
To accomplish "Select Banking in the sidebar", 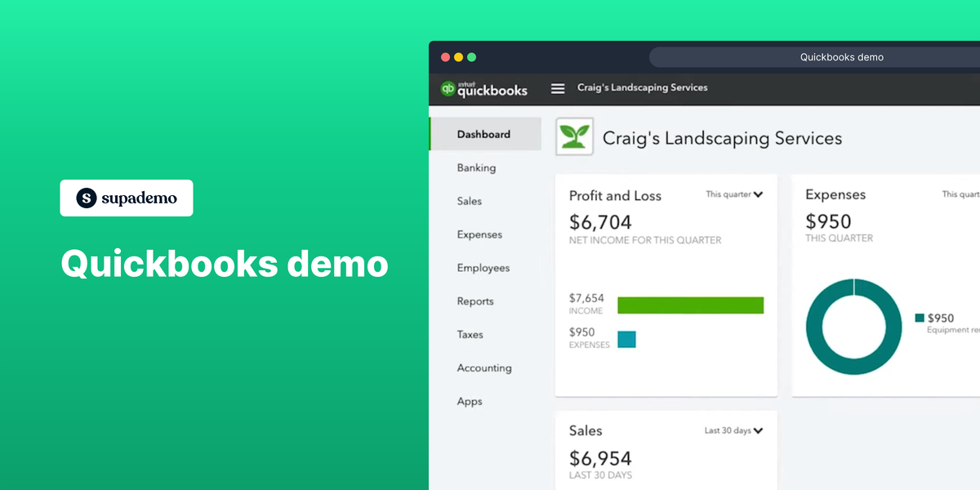I will [476, 167].
